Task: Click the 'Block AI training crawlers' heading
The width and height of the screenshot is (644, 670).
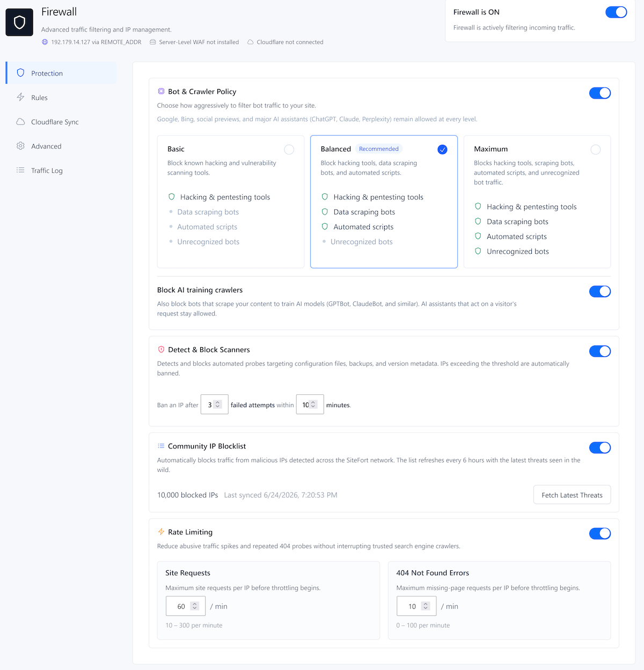Action: tap(200, 290)
